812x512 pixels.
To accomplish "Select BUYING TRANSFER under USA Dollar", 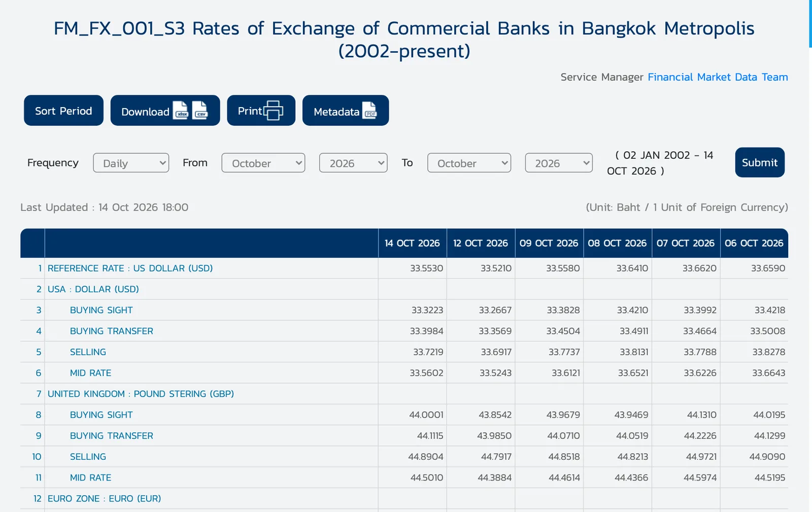I will (x=112, y=331).
